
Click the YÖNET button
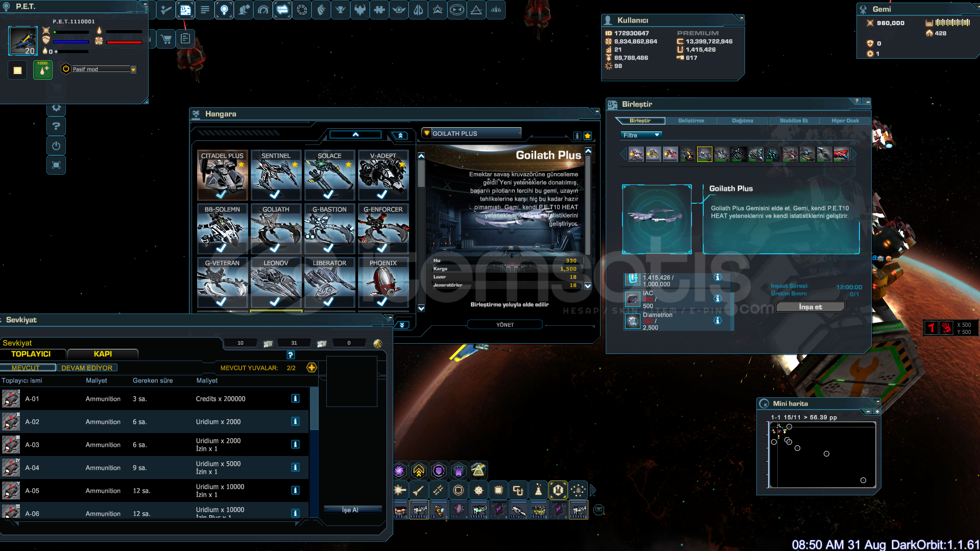pyautogui.click(x=505, y=325)
